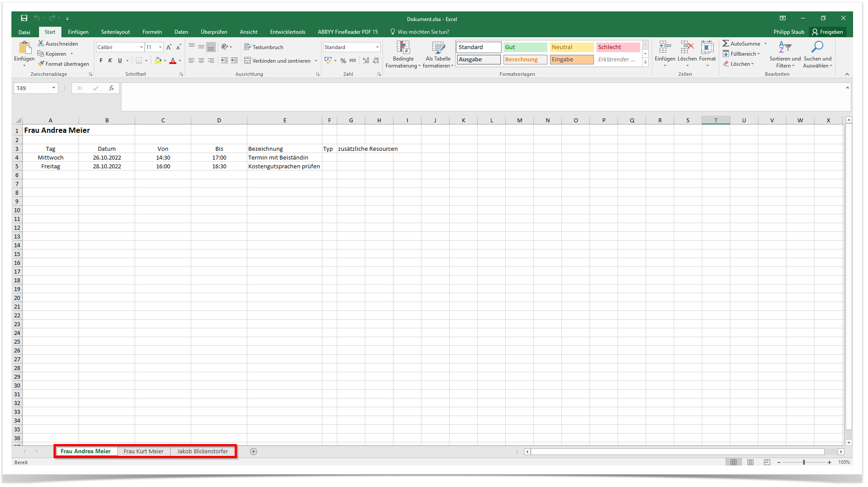Apply the Gut cell style
The image size is (868, 487).
[x=525, y=47]
